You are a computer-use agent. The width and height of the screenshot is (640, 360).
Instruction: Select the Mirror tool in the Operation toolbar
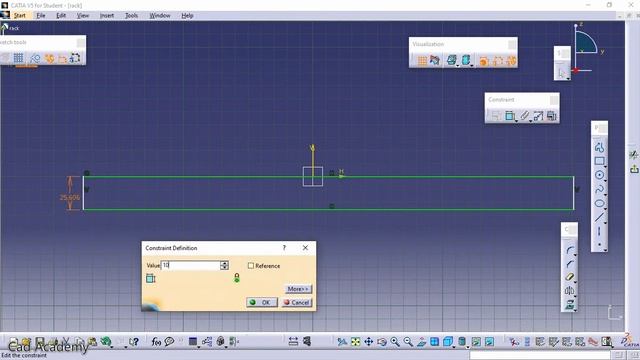pyautogui.click(x=569, y=291)
